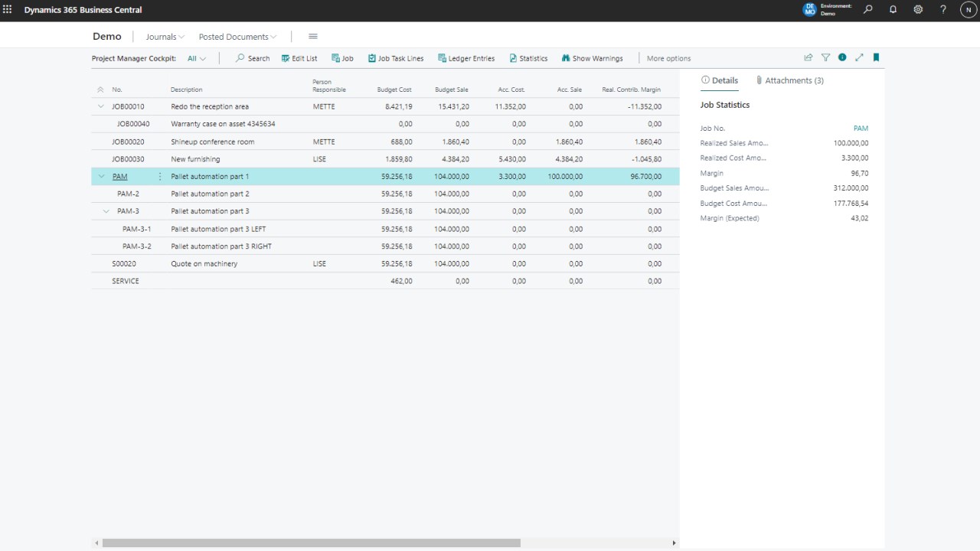The height and width of the screenshot is (551, 980).
Task: Select row PAM-3-2
Action: pyautogui.click(x=385, y=246)
